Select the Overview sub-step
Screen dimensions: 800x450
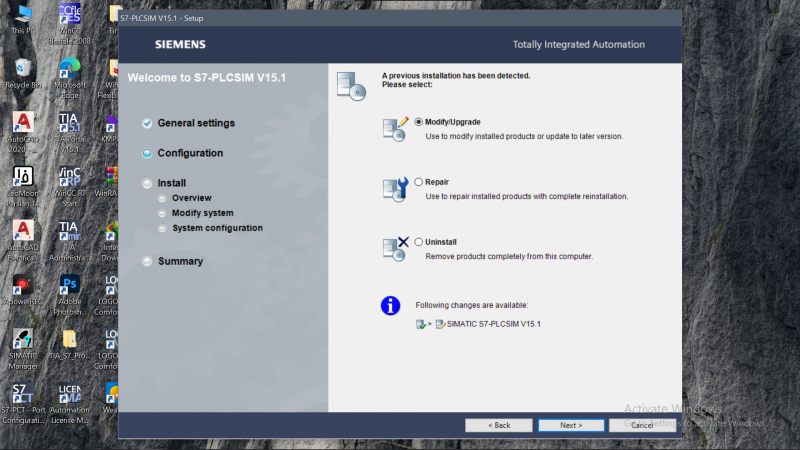[191, 198]
